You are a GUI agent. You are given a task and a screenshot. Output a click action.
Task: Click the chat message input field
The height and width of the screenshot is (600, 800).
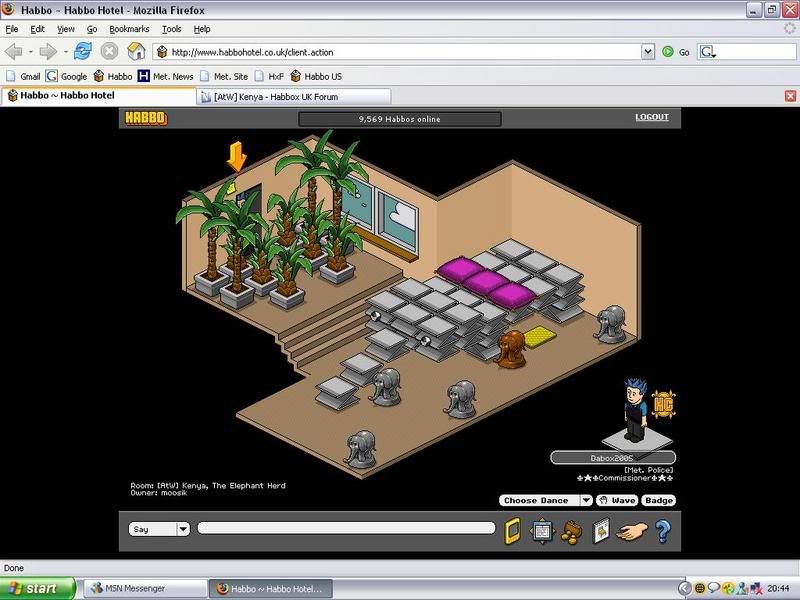tap(346, 528)
